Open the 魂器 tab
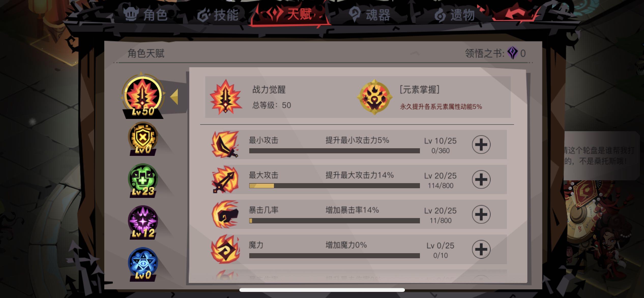 click(370, 14)
